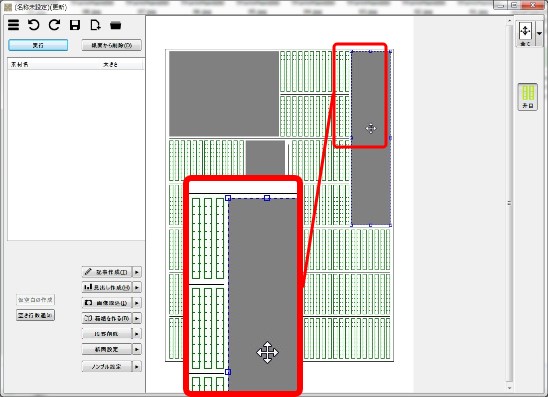Open the hamburger menu icon
Image resolution: width=548 pixels, height=397 pixels.
click(x=14, y=25)
